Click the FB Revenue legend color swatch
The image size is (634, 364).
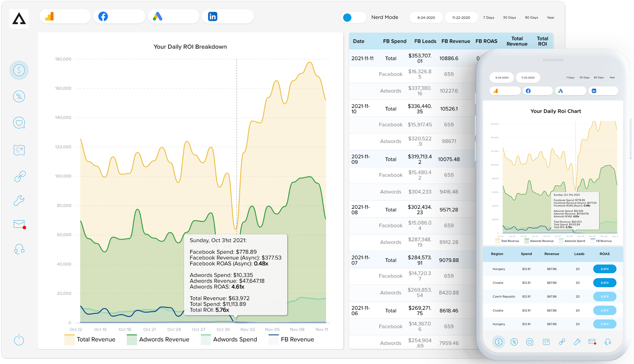coord(273,340)
